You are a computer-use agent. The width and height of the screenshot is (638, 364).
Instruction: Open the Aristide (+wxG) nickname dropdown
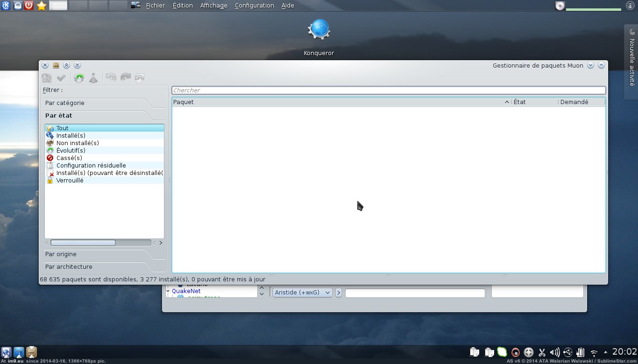click(302, 293)
